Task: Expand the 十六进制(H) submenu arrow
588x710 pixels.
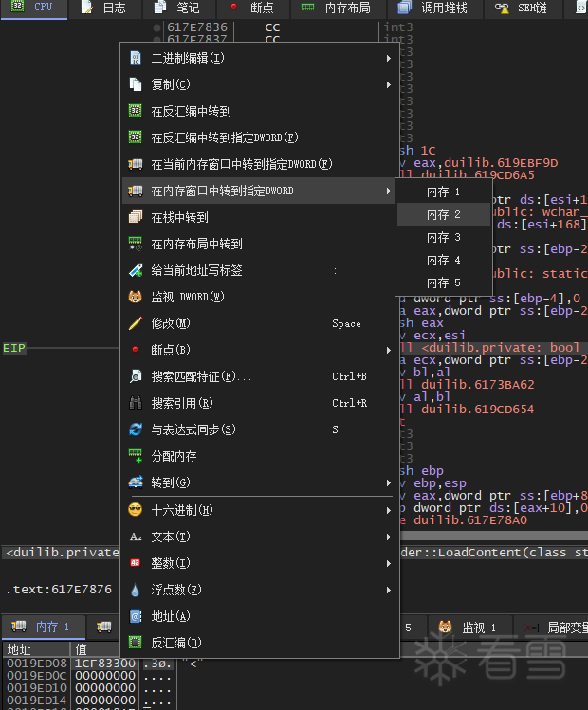Action: tap(389, 510)
